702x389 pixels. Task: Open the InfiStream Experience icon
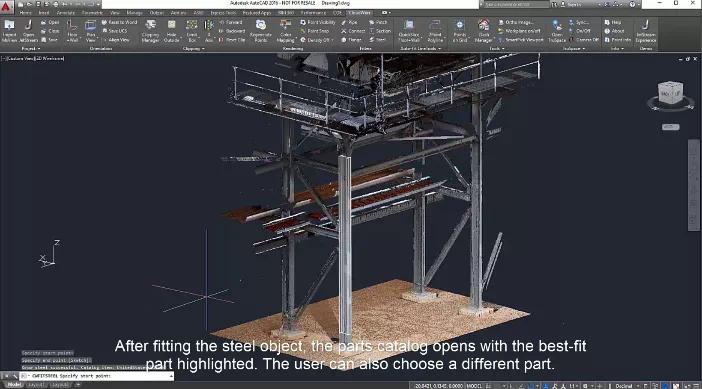point(646,31)
